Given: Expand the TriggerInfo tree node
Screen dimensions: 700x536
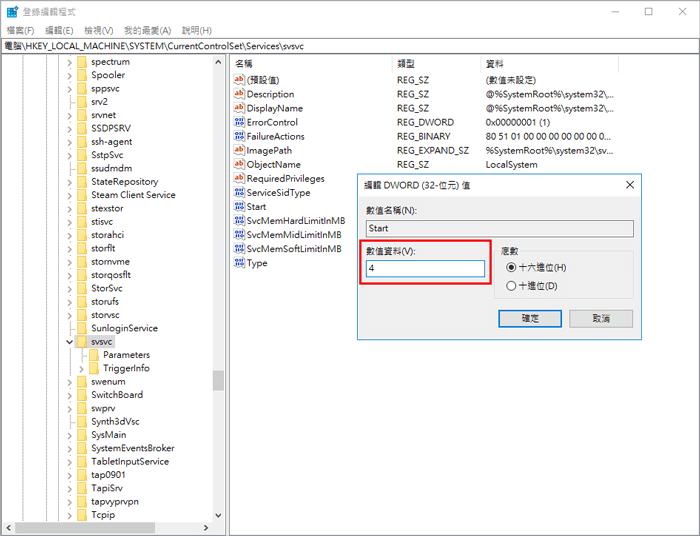Looking at the screenshot, I should click(x=81, y=369).
